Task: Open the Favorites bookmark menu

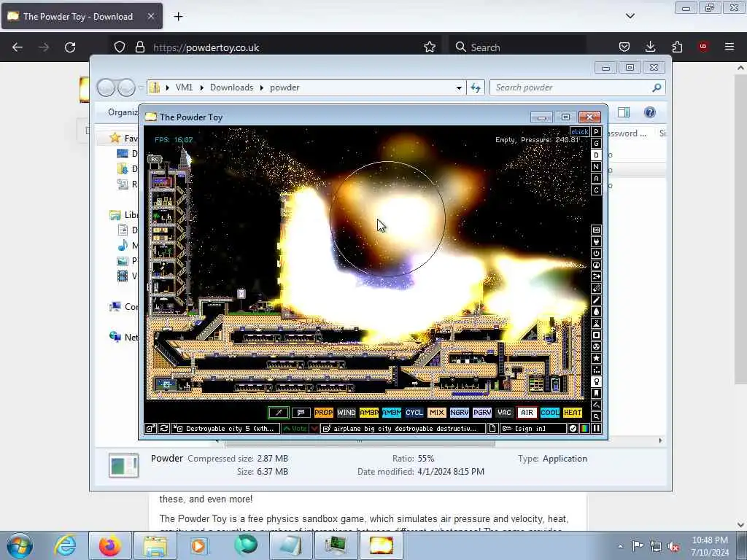Action: pos(596,393)
